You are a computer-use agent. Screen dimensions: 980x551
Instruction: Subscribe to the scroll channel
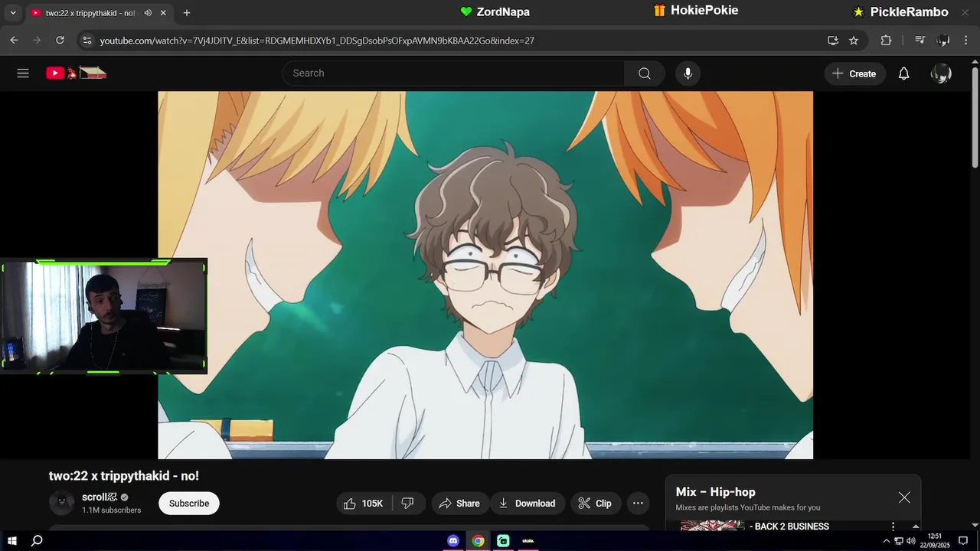pyautogui.click(x=189, y=504)
